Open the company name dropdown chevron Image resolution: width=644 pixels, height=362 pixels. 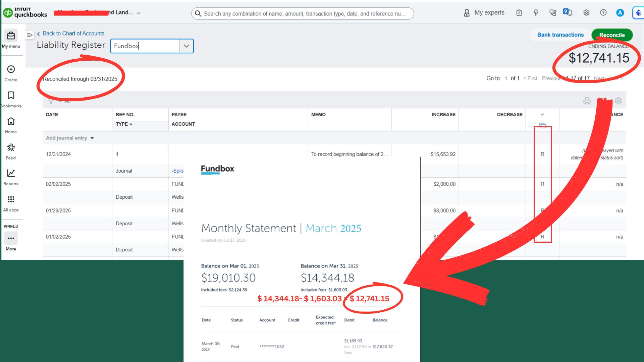click(x=139, y=13)
